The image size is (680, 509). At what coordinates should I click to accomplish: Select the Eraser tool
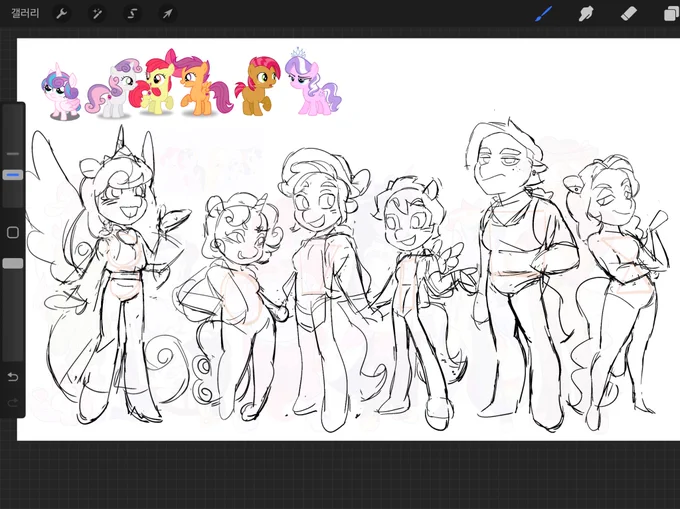click(629, 14)
